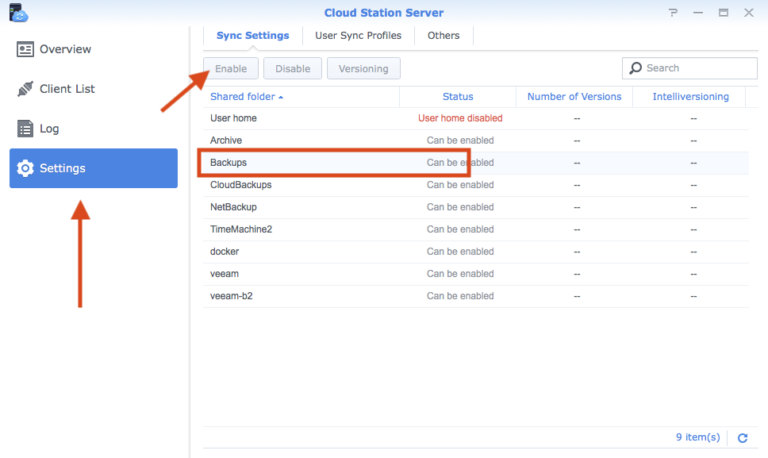Click the 'User home disabled' status
The width and height of the screenshot is (768, 458).
tap(460, 118)
